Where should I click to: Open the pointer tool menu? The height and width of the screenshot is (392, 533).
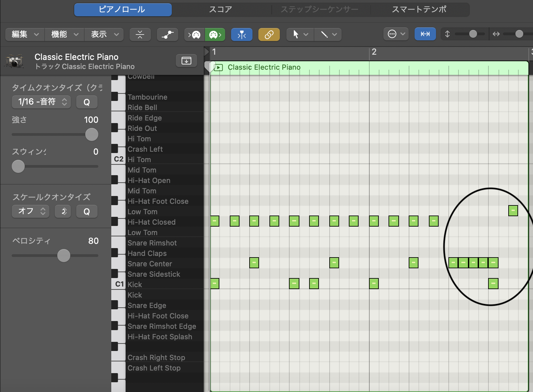click(300, 34)
